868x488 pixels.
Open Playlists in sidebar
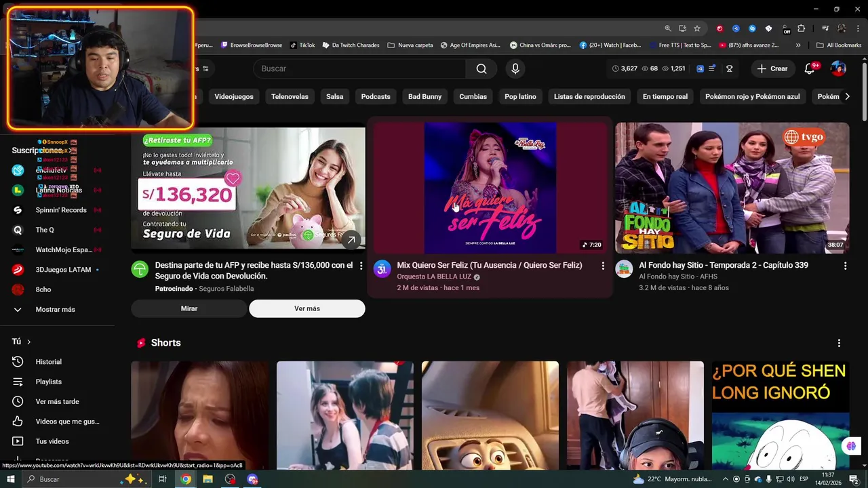pyautogui.click(x=48, y=382)
